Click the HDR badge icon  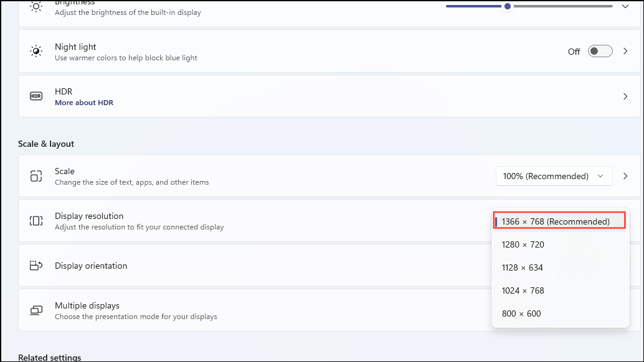36,96
